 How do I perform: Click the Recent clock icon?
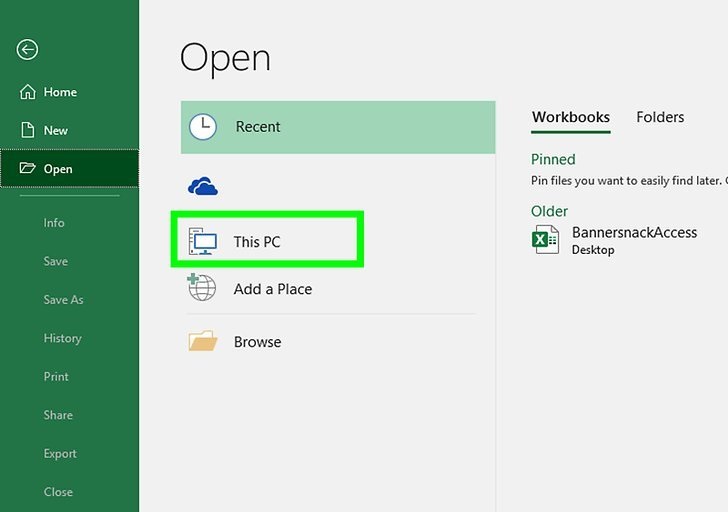[203, 127]
